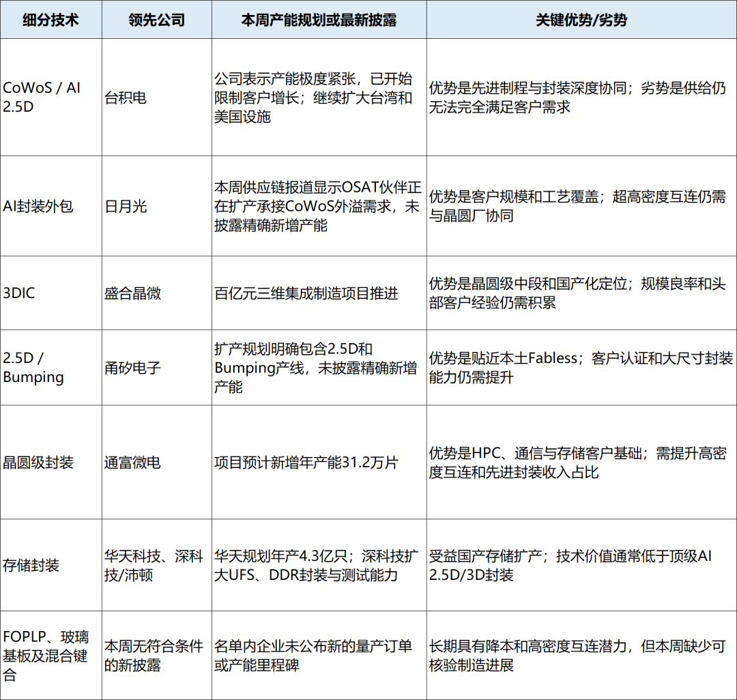Viewport: 737px width, 700px height.
Task: Click the cell 晶圆级封装
Action: [x=50, y=463]
